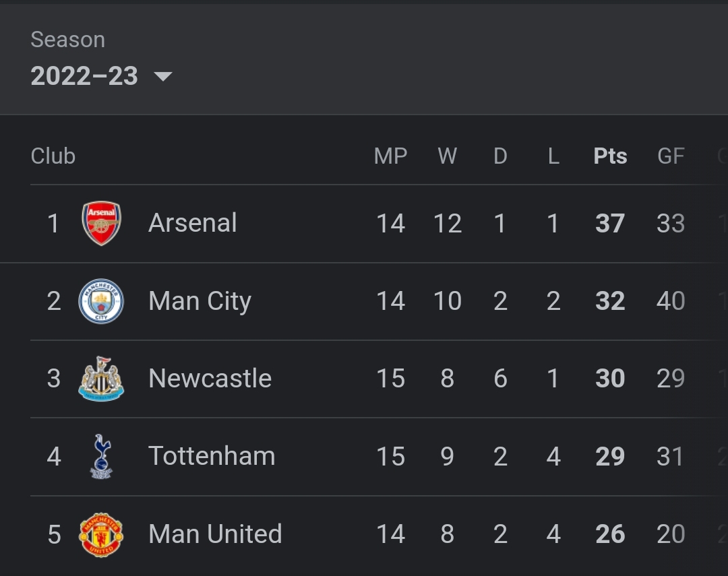Click Man City's 40 goals-for value
The height and width of the screenshot is (576, 728).
pyautogui.click(x=671, y=301)
